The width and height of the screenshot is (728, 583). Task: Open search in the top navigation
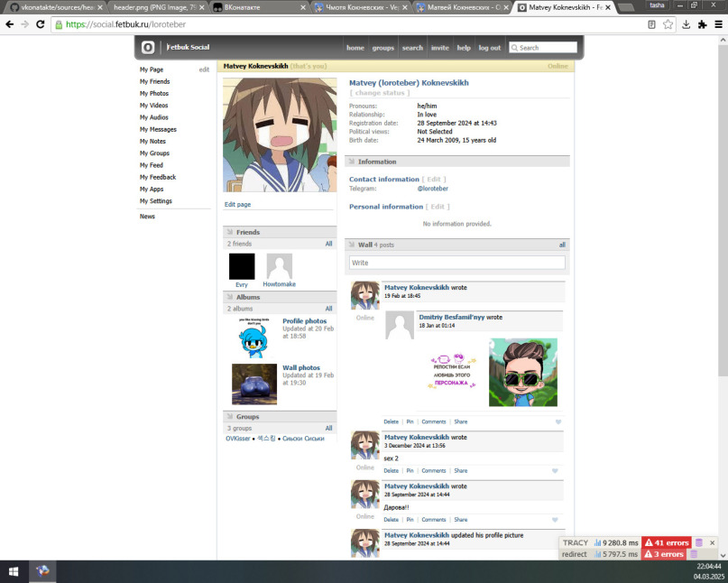coord(412,48)
